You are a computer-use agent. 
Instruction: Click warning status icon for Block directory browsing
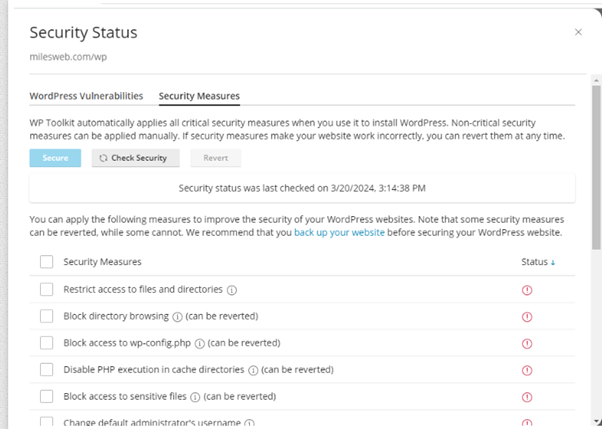(527, 317)
